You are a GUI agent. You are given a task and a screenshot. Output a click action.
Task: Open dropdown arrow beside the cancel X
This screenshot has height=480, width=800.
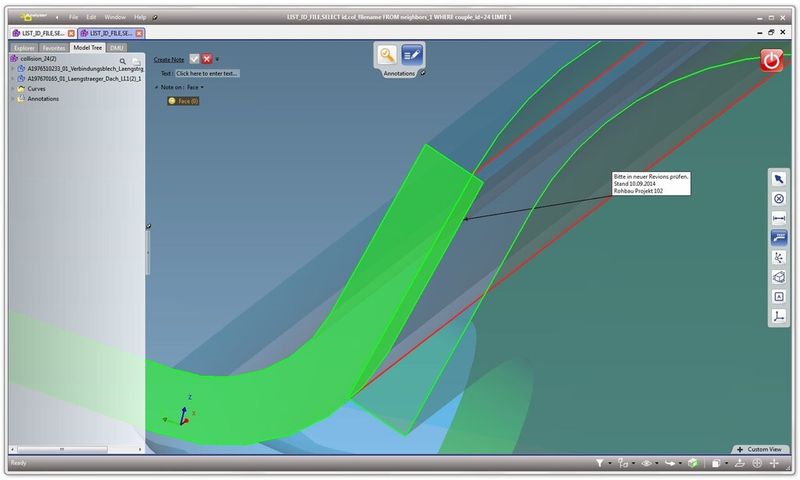click(217, 60)
